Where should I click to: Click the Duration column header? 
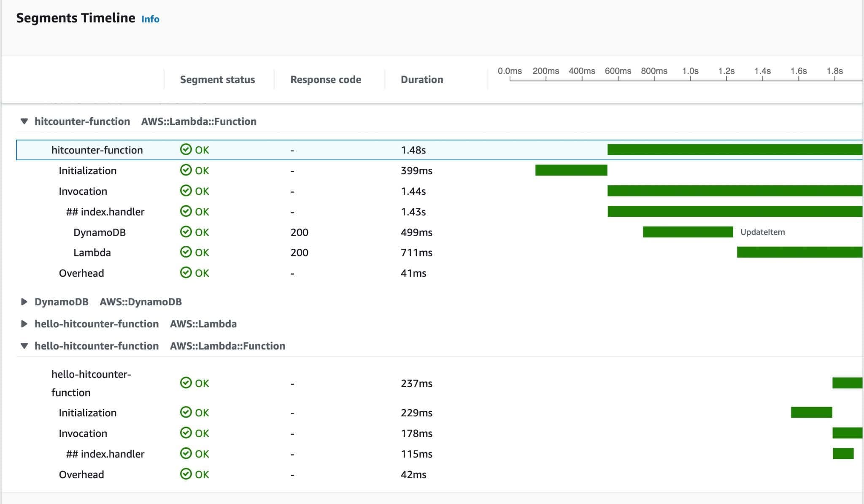(x=421, y=80)
